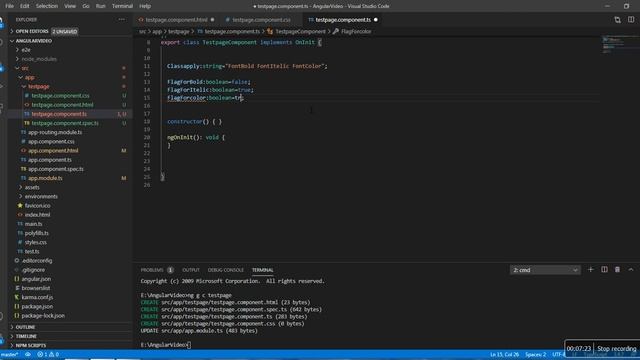Open Explorer views and more actions menu
Image resolution: width=640 pixels, height=360 pixels.
[x=122, y=19]
